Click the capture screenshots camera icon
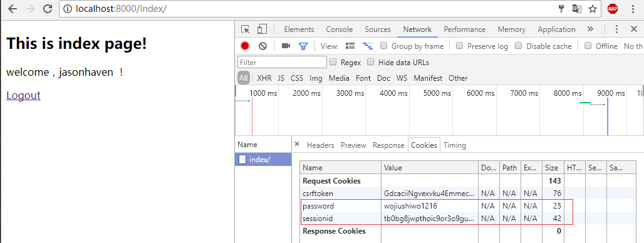Image resolution: width=644 pixels, height=243 pixels. tap(286, 46)
